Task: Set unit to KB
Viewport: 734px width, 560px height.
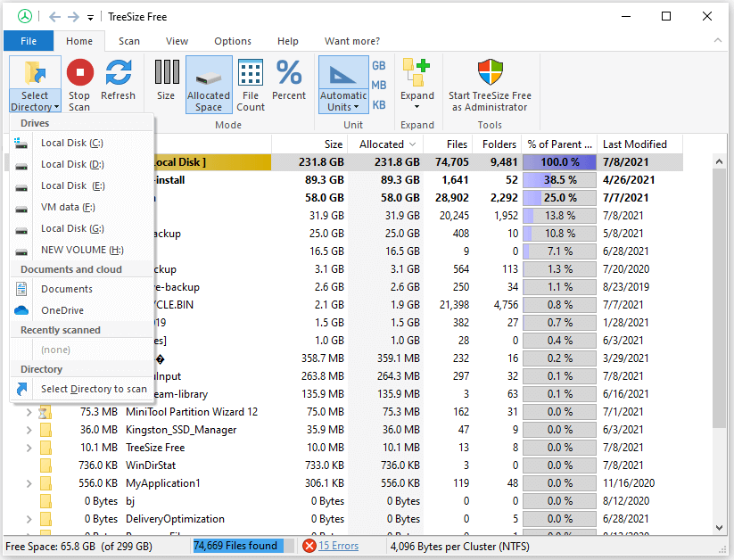Action: click(x=379, y=105)
